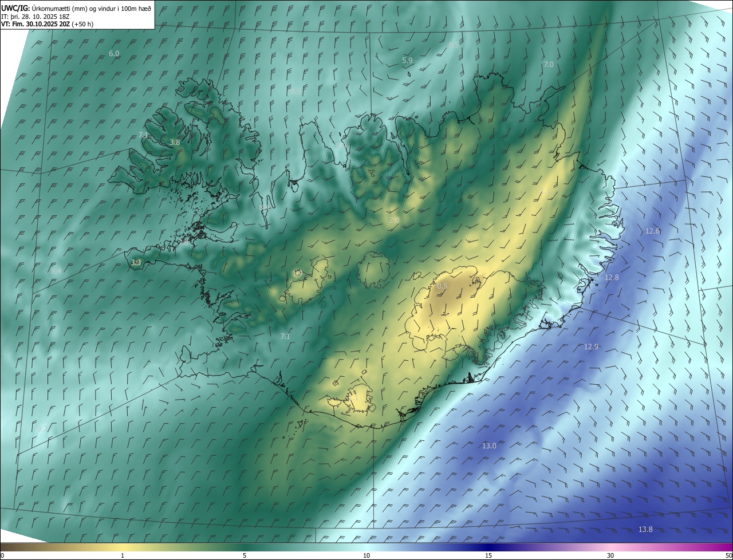The image size is (733, 560).
Task: Click the '7.0' value off the northeast coast
Action: pyautogui.click(x=548, y=65)
